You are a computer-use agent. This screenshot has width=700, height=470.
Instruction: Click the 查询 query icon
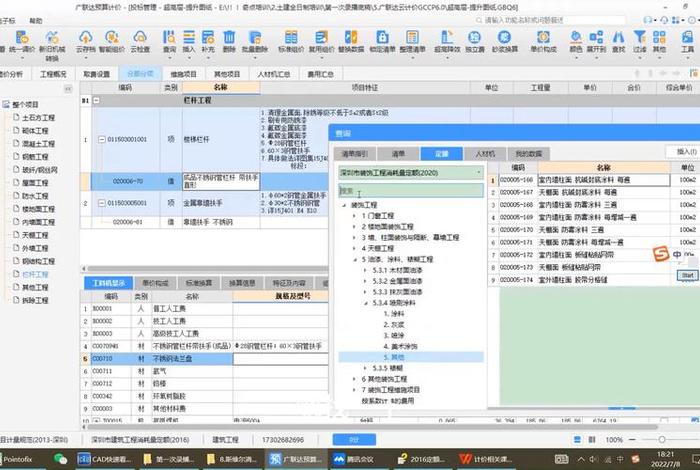(169, 42)
